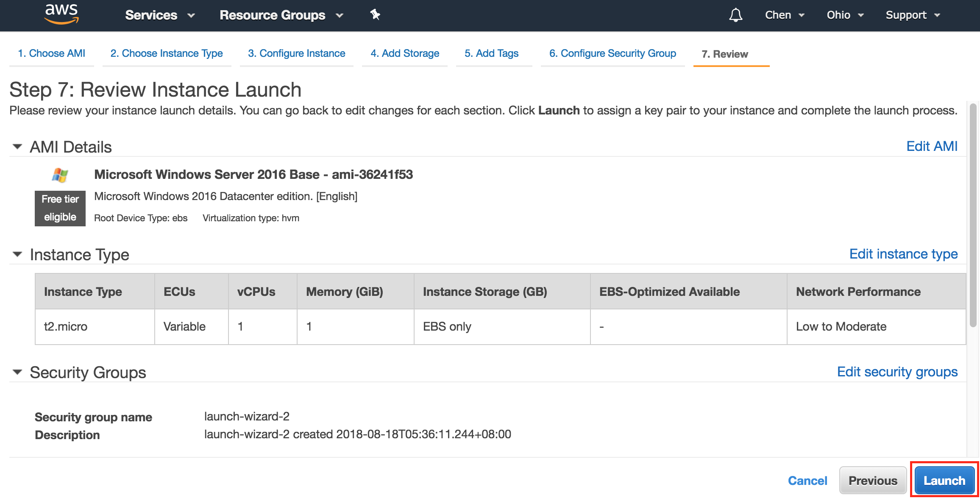Go to step 4 Add Storage

[405, 53]
